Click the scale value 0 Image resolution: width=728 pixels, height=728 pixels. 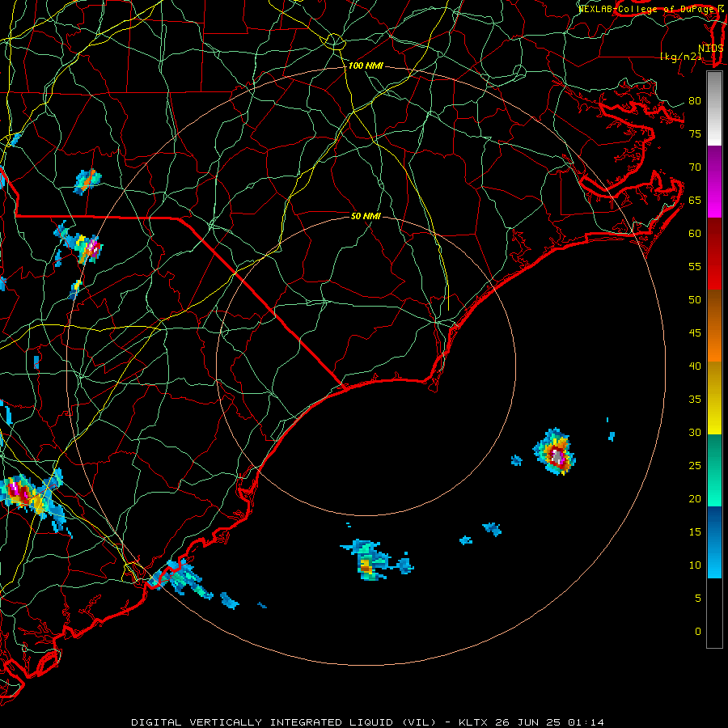(698, 632)
